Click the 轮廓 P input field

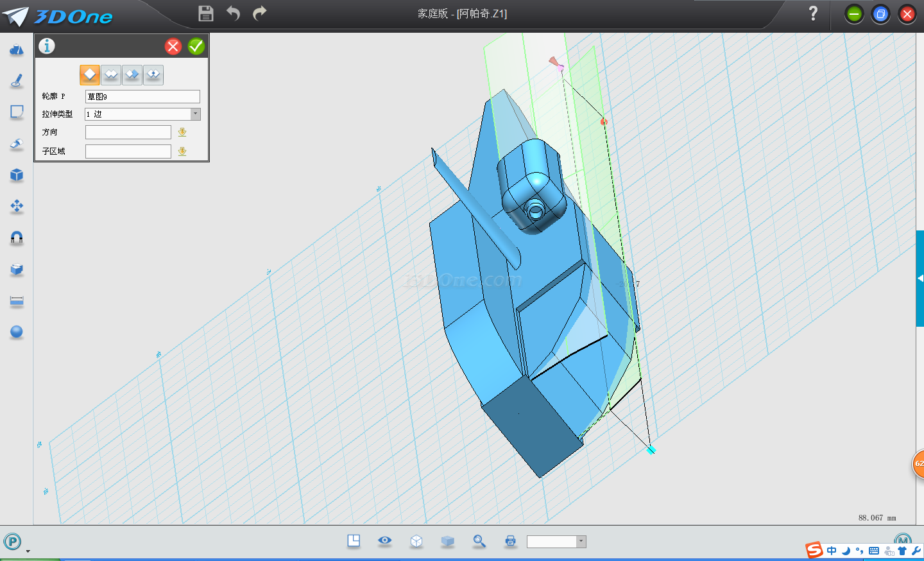point(142,96)
